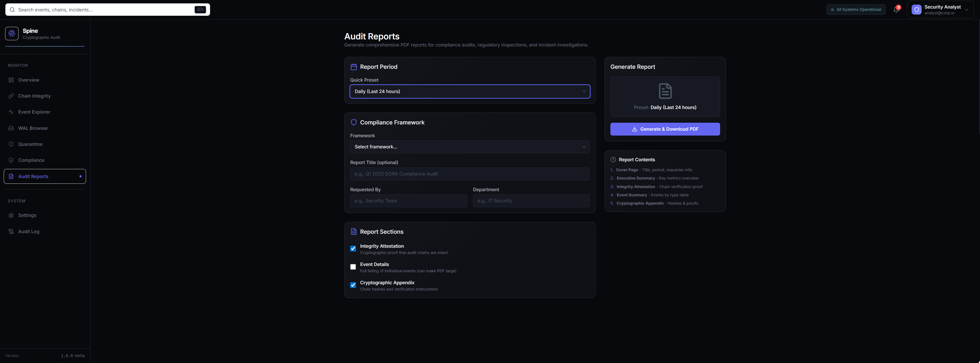The image size is (980, 363).
Task: Open the Select framework dropdown
Action: 469,147
